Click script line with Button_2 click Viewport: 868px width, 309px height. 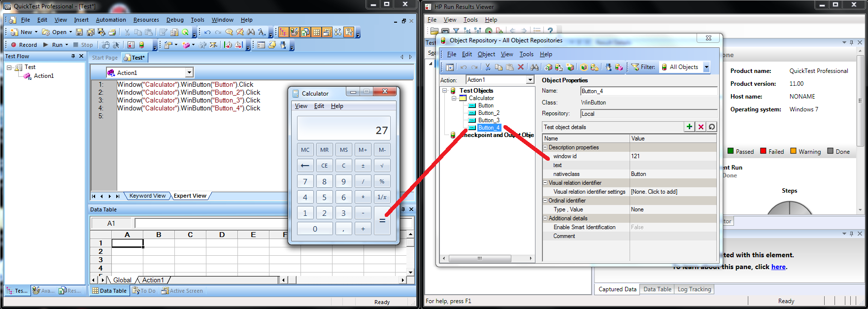click(189, 92)
